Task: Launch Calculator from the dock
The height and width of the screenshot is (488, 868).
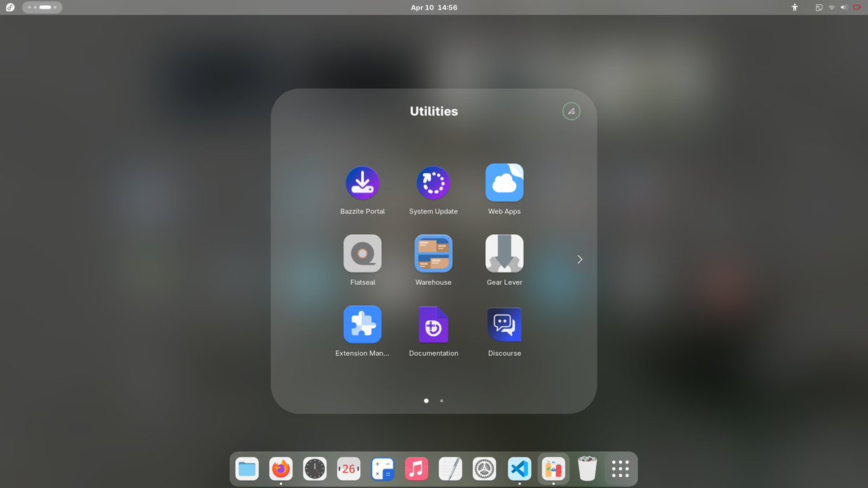Action: coord(383,469)
